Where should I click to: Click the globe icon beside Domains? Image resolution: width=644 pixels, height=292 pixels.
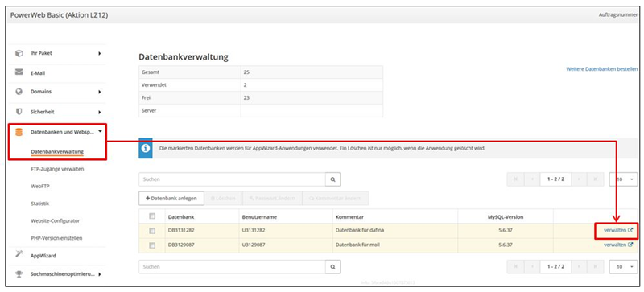click(19, 92)
